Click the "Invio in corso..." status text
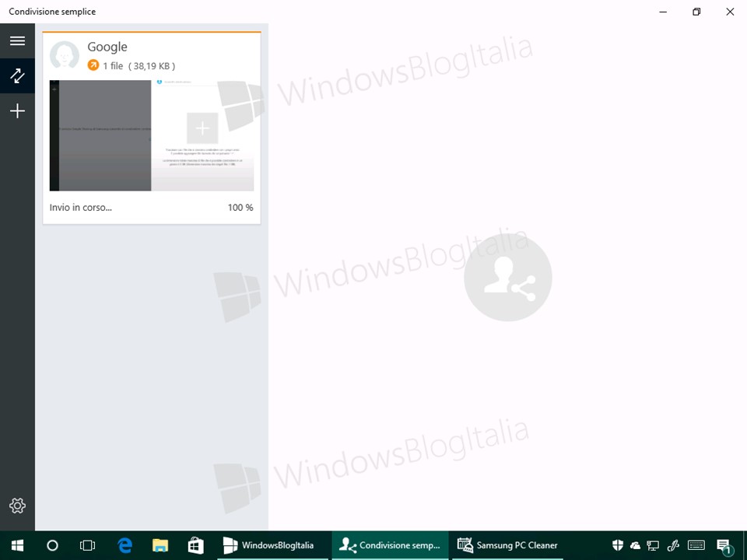Viewport: 747px width, 560px height. 80,208
